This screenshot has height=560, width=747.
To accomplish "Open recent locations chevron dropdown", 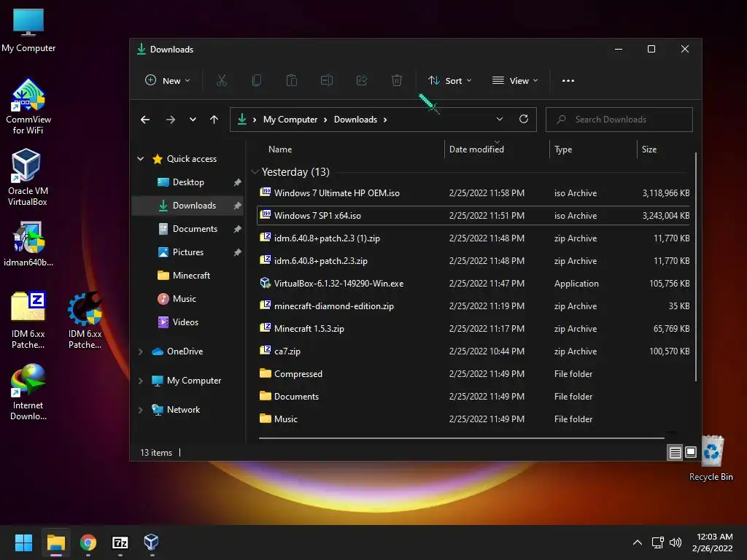I will (193, 120).
